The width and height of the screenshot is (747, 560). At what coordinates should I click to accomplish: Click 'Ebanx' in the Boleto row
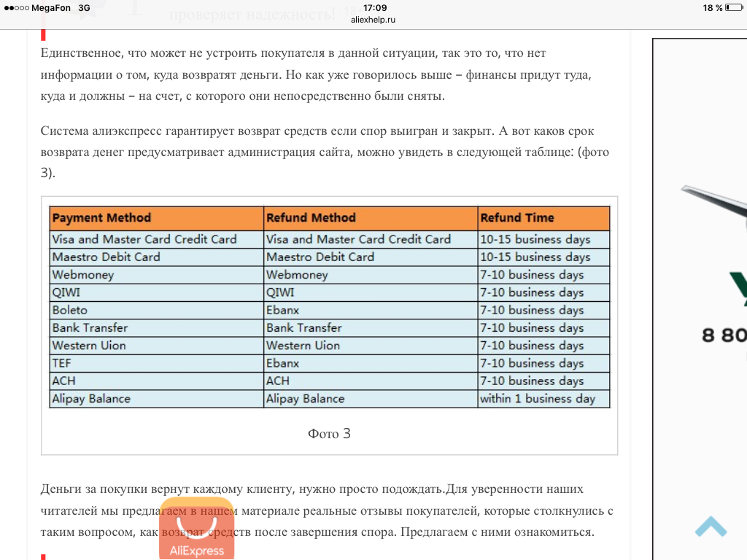[x=371, y=310]
